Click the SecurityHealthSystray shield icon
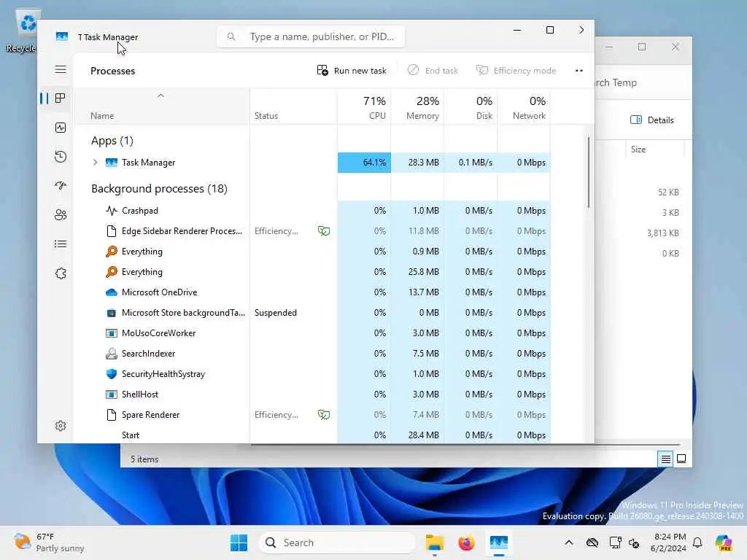Screen dimensions: 747x560 point(112,374)
